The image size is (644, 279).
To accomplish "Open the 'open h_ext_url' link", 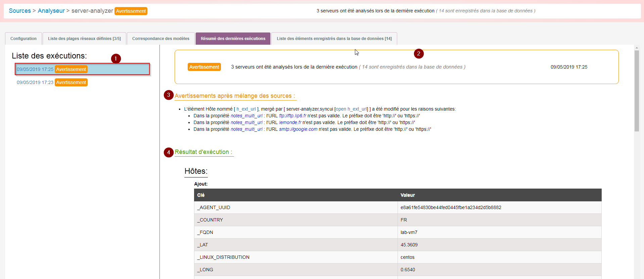I will [352, 109].
